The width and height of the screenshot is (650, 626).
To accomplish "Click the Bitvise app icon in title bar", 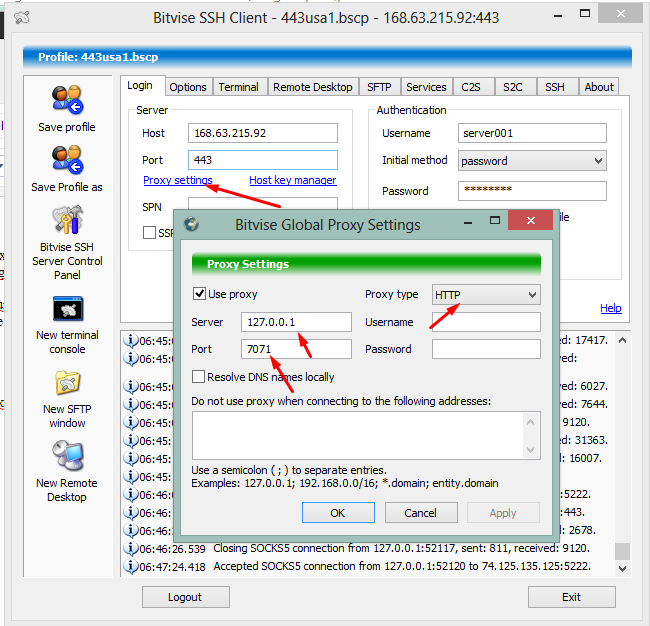I will [22, 17].
